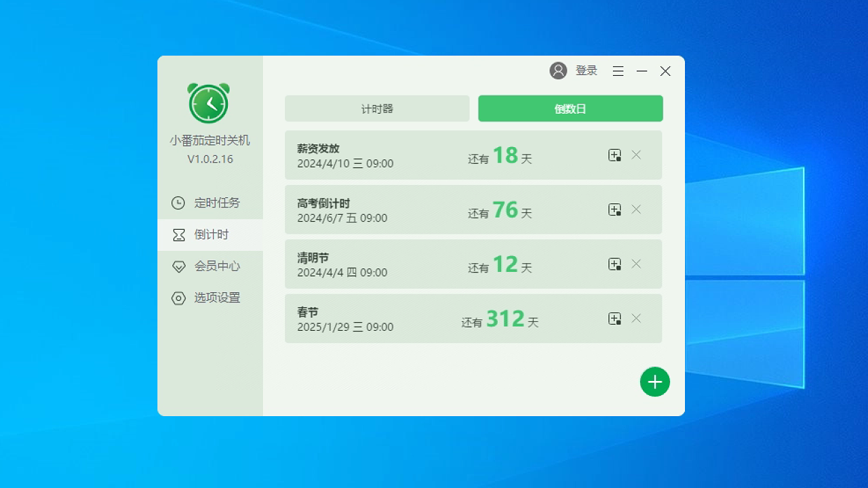Delete the 清明节 countdown entry
The width and height of the screenshot is (868, 488).
point(636,264)
